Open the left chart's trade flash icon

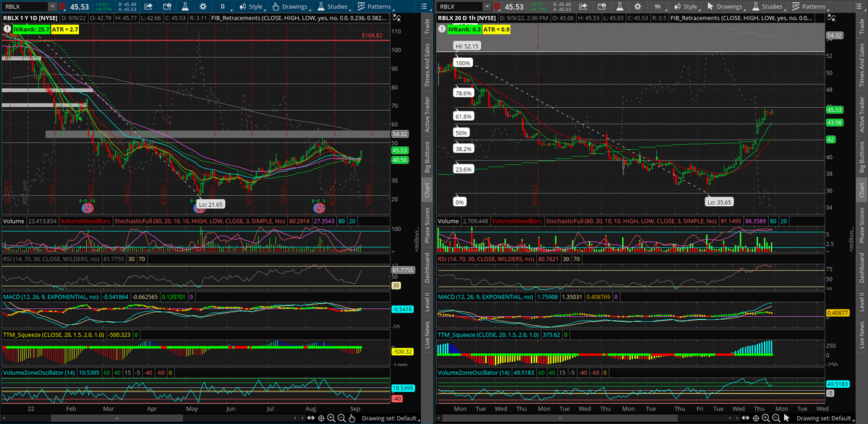point(167,7)
